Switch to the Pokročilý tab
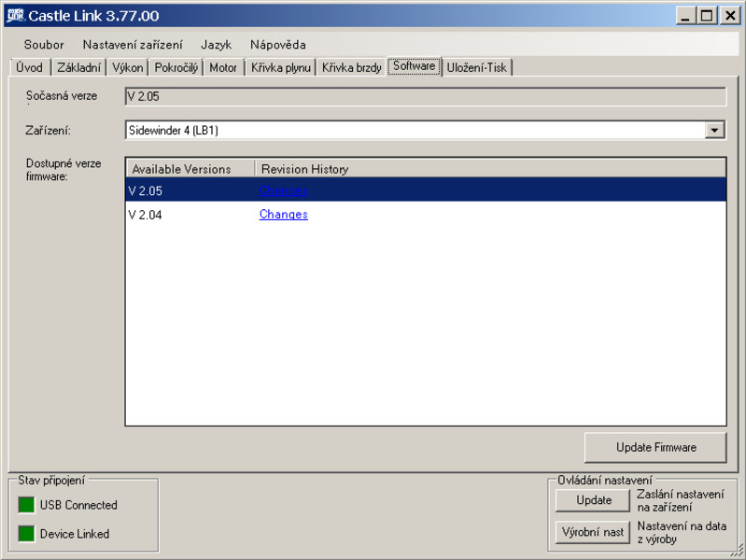Image resolution: width=746 pixels, height=560 pixels. 176,67
